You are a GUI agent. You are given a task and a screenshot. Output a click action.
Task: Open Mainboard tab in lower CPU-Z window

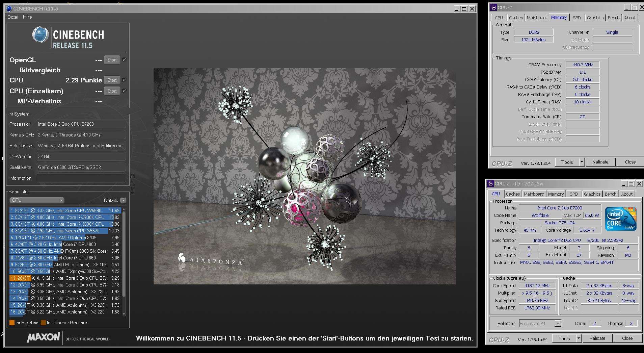tap(534, 194)
